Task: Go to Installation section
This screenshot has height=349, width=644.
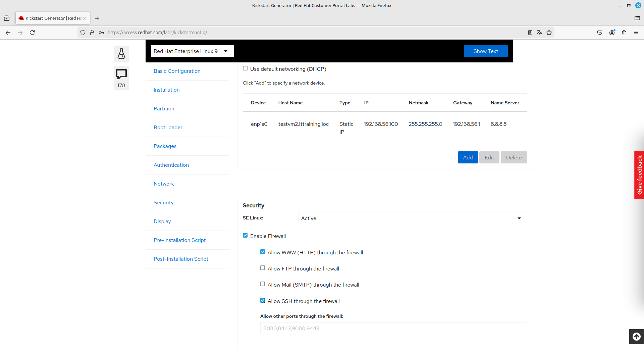Action: click(x=167, y=90)
